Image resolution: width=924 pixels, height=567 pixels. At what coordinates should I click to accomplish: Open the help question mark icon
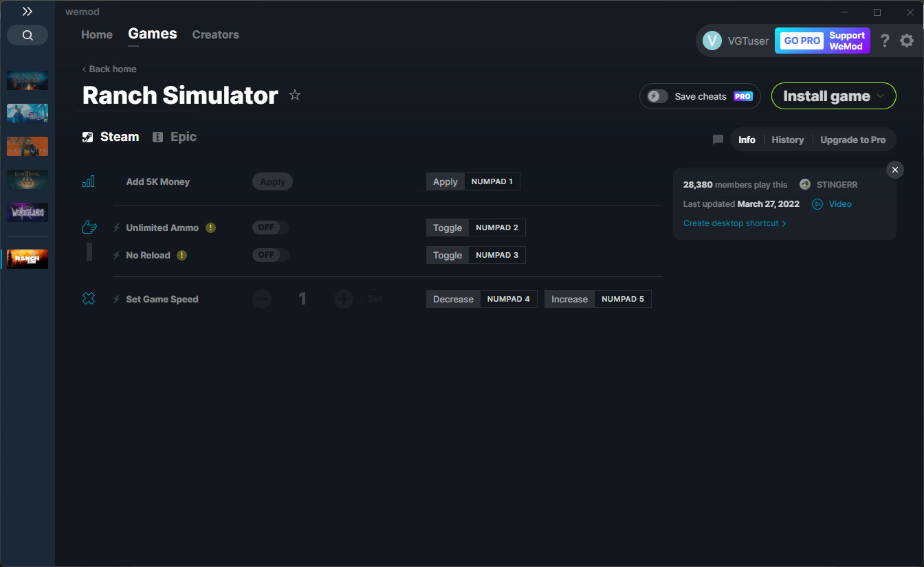(885, 41)
